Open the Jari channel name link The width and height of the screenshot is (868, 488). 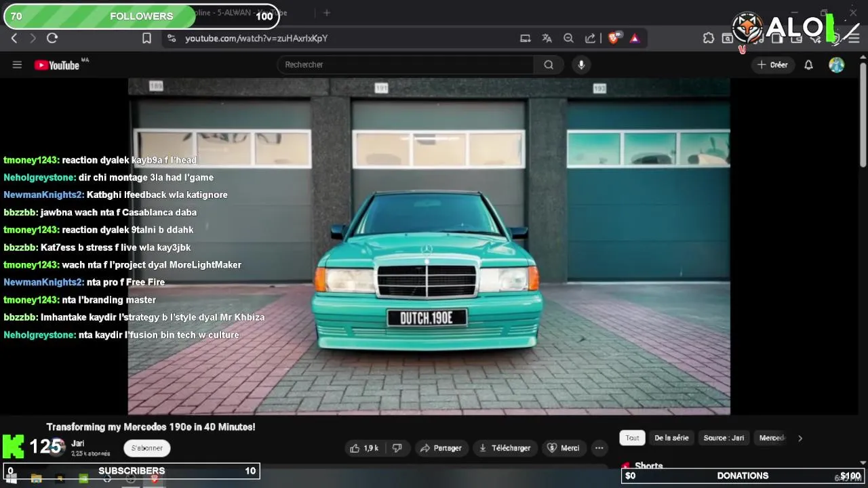(77, 443)
